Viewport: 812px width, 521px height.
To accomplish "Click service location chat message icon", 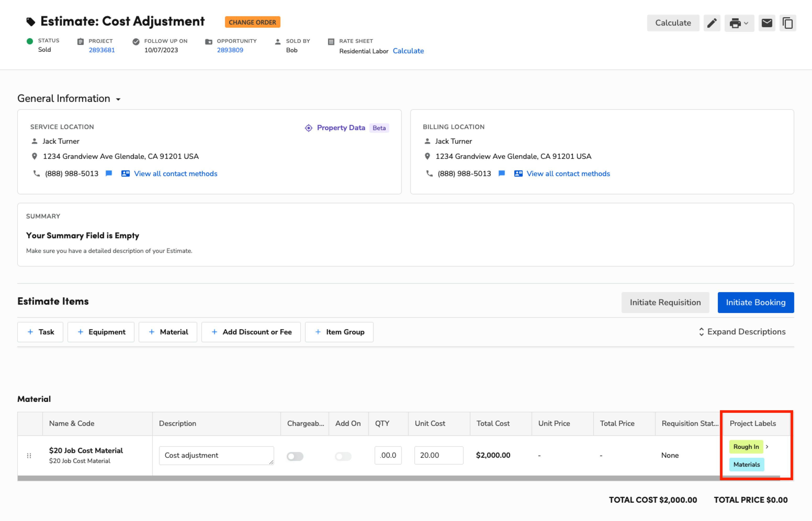I will click(109, 173).
